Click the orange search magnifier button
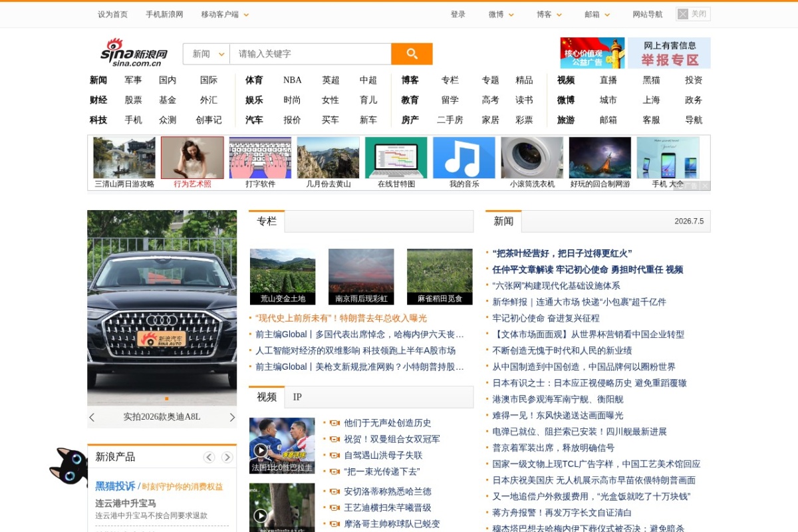The image size is (798, 532). coord(412,54)
